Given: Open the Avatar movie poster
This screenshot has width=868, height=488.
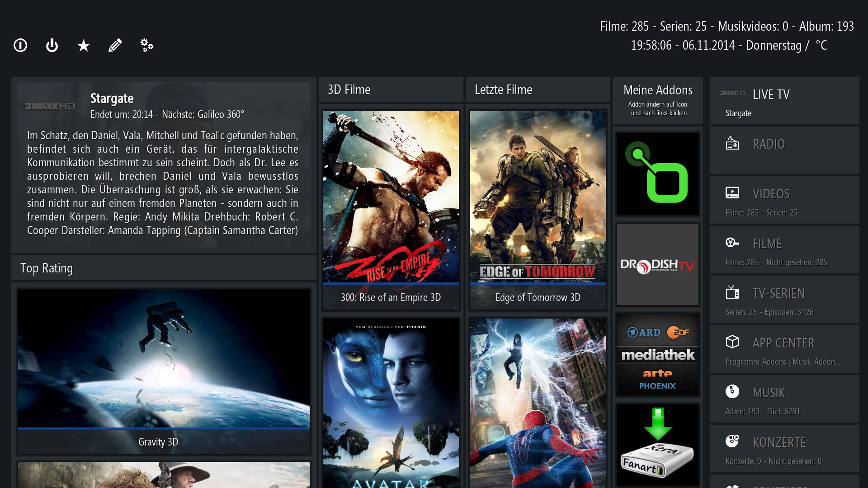Looking at the screenshot, I should [391, 403].
